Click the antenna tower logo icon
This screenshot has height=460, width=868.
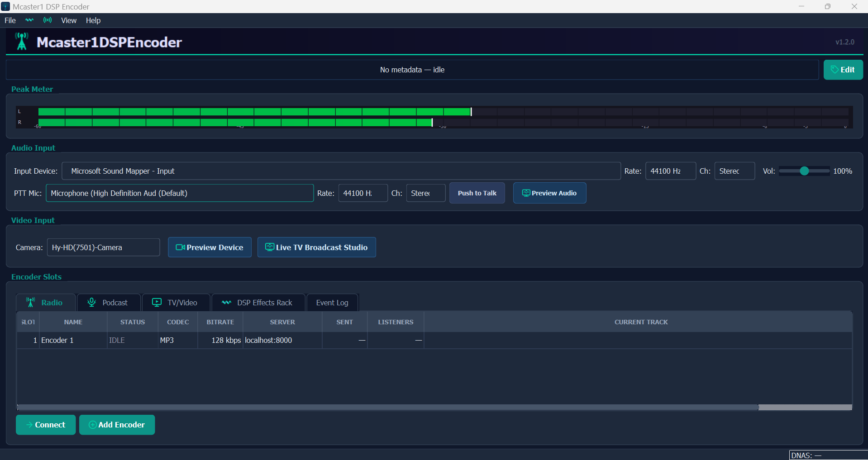(21, 42)
